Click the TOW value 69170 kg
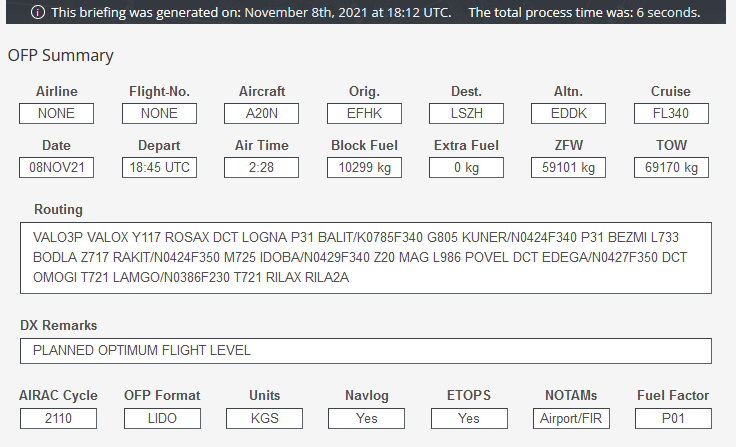 tap(671, 168)
